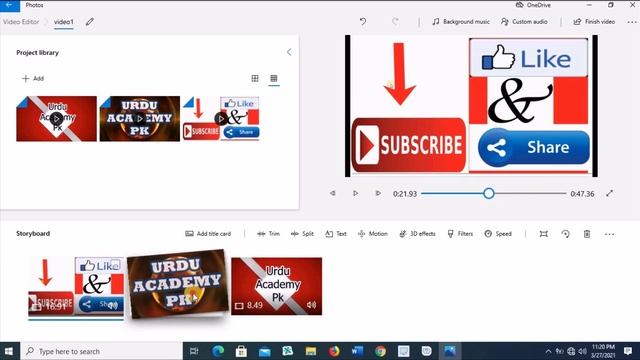Show hidden system tray icons
The height and width of the screenshot is (360, 640).
pos(548,351)
